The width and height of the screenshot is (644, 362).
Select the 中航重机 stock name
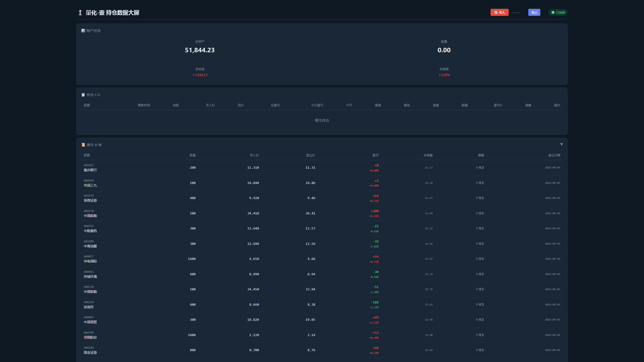click(x=90, y=231)
